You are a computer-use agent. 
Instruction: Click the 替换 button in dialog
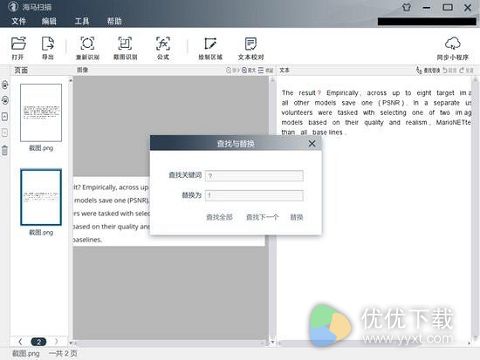[x=296, y=217]
